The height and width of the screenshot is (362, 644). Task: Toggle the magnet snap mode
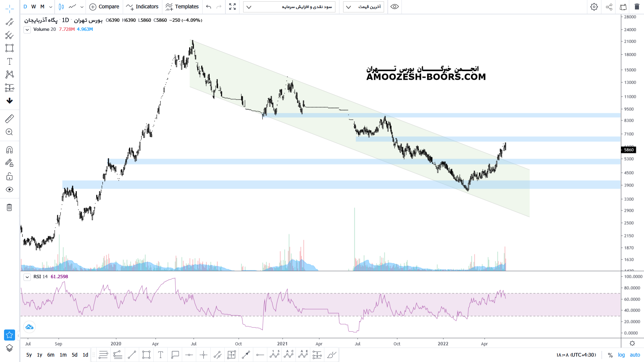[9, 150]
